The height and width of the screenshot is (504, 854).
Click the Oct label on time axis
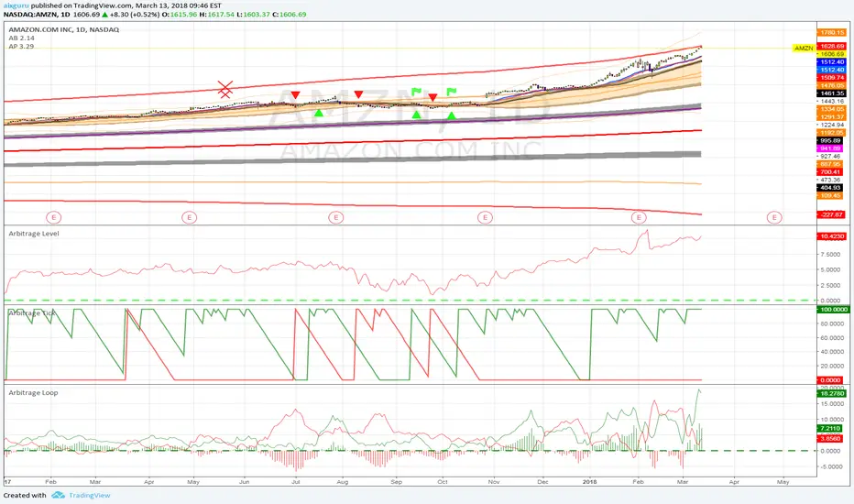pyautogui.click(x=443, y=482)
